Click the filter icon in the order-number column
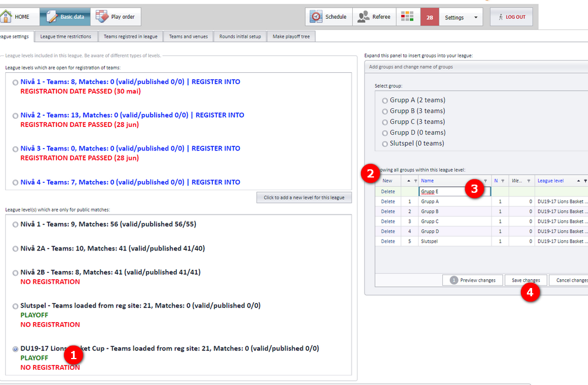Image resolution: width=588 pixels, height=385 pixels. tap(416, 180)
